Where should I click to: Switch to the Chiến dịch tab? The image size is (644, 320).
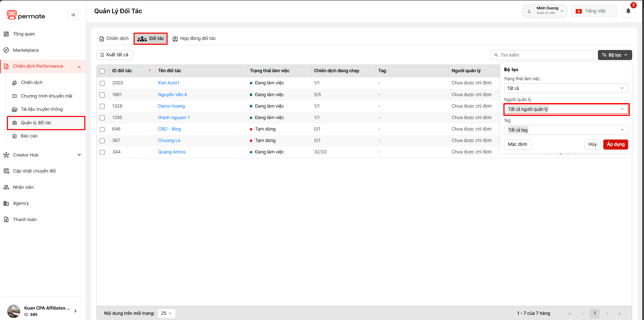[x=114, y=39]
